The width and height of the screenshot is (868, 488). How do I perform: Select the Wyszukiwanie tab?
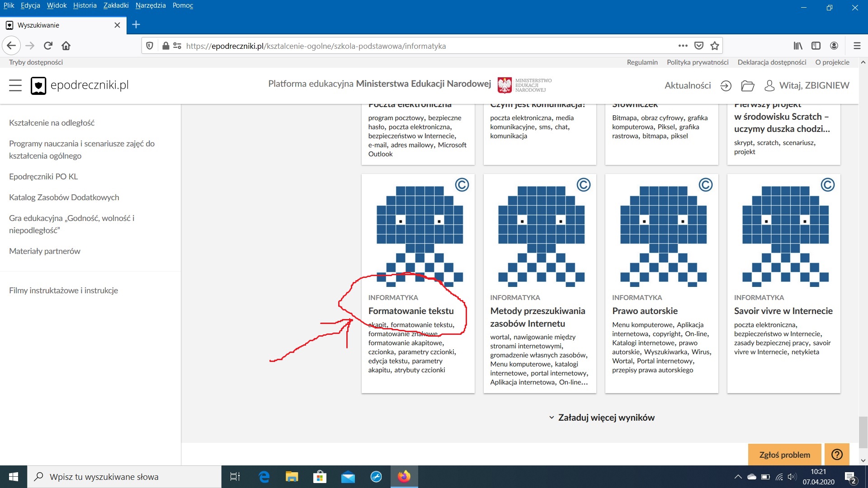tap(63, 25)
